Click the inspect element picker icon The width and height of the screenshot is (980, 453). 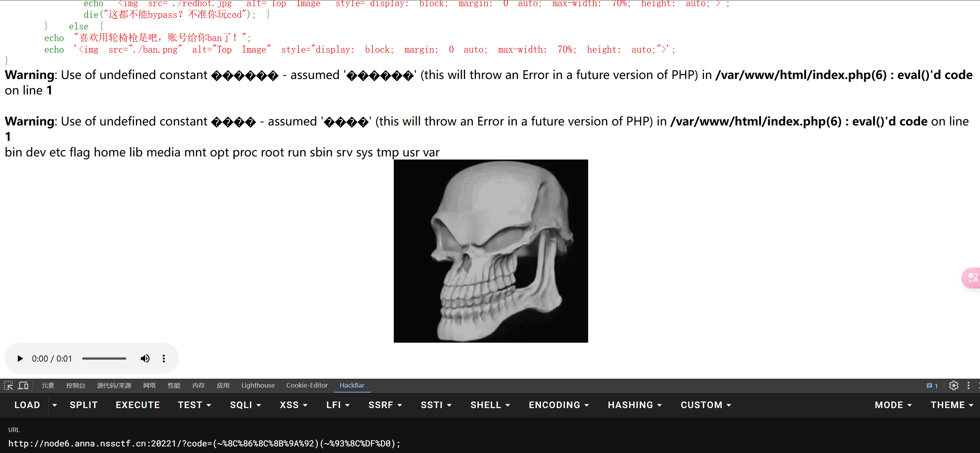[9, 386]
